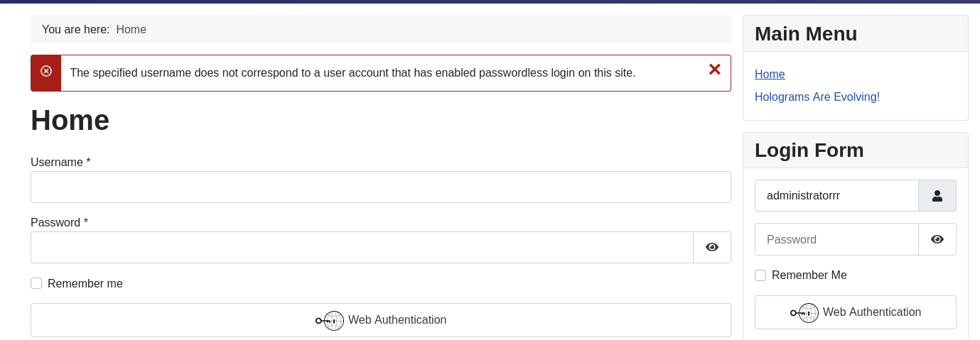Image resolution: width=980 pixels, height=340 pixels.
Task: Click the sidebar Web Authentication button text
Action: point(872,312)
